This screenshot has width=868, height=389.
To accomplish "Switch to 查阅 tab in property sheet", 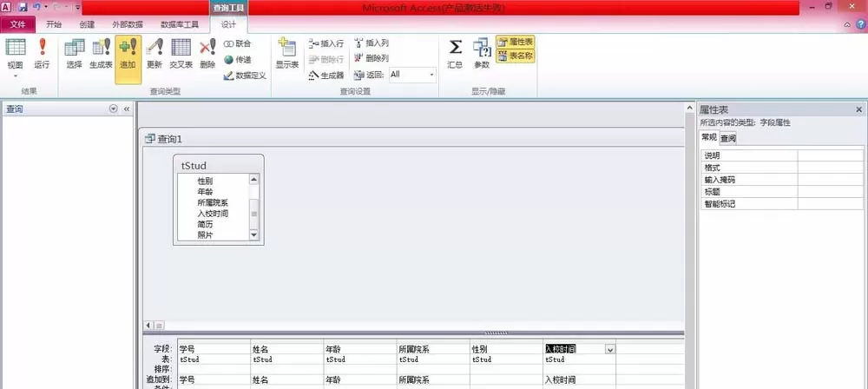I will pyautogui.click(x=728, y=139).
